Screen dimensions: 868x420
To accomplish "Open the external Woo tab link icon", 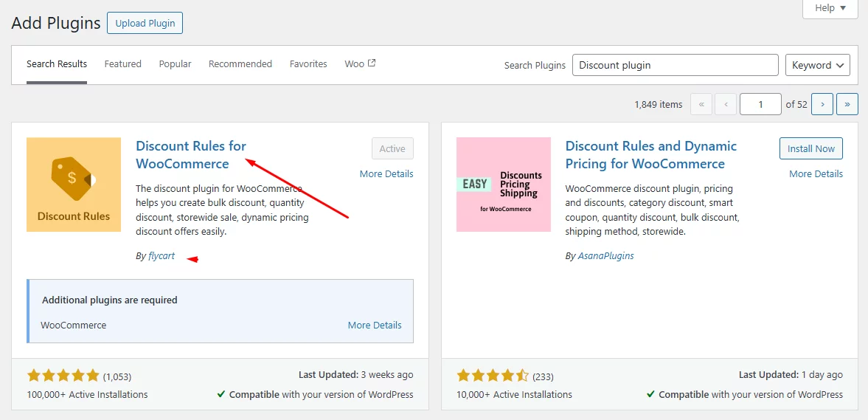I will click(x=372, y=63).
